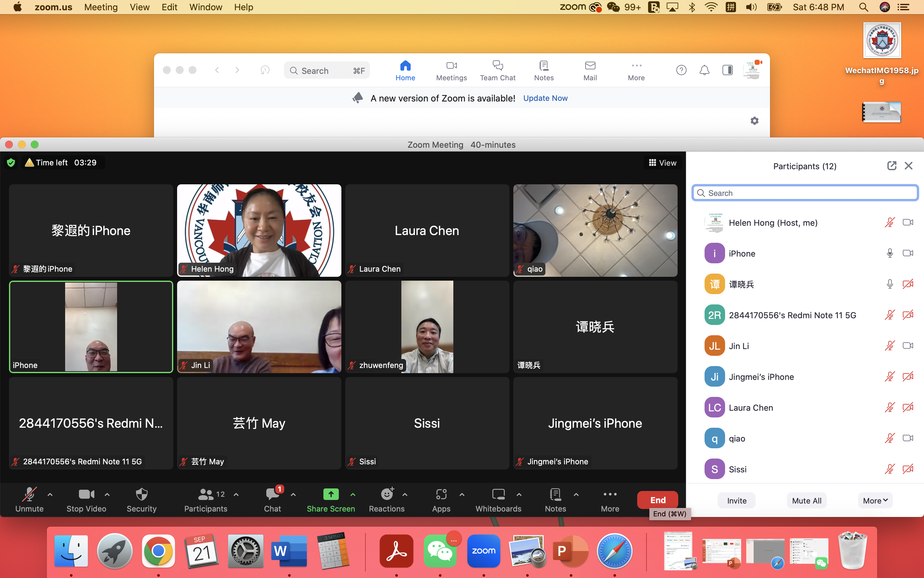Open WeChat from the Dock
The image size is (924, 578).
(x=440, y=551)
